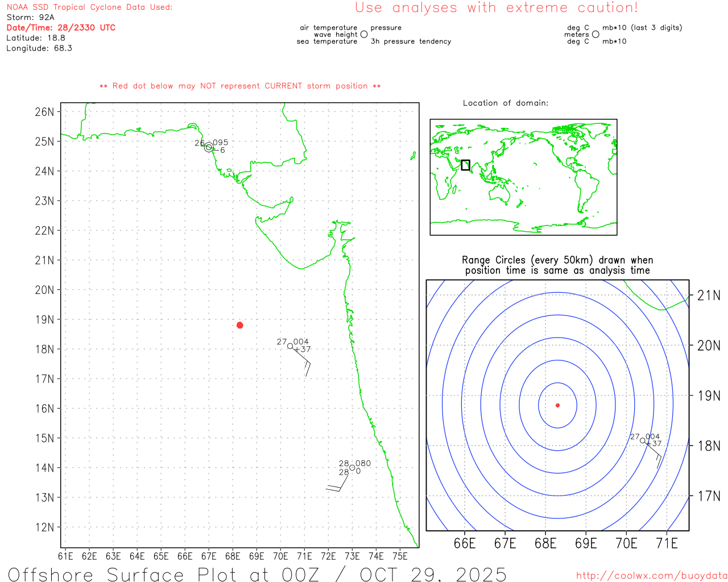Click the '004' pressure value on main map
The height and width of the screenshot is (582, 728).
point(301,342)
